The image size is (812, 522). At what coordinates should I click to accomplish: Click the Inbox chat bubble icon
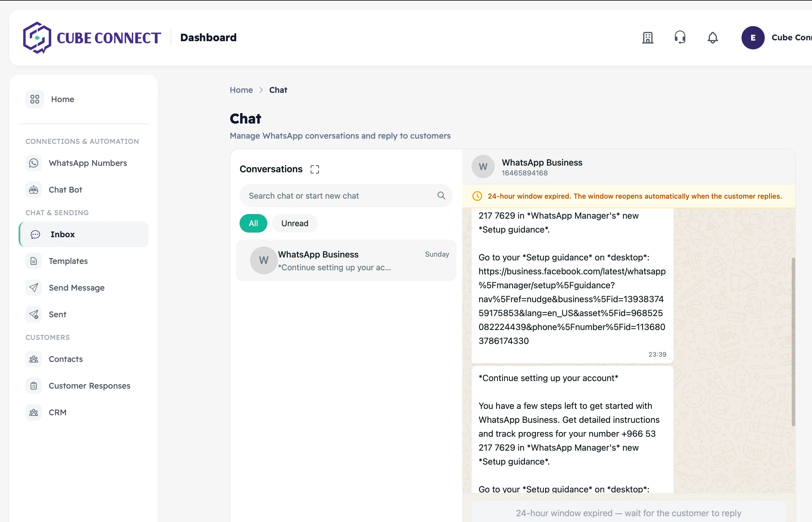(35, 235)
